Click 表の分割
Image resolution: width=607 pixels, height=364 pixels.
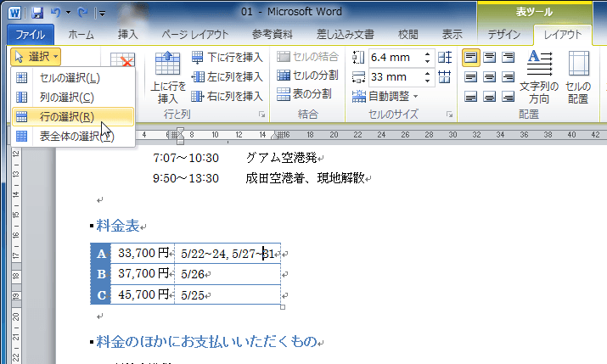point(304,93)
